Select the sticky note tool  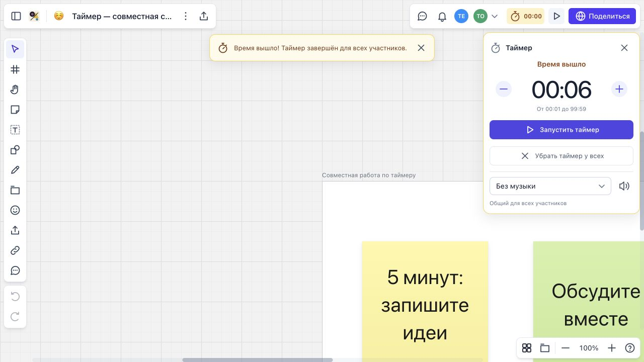15,110
